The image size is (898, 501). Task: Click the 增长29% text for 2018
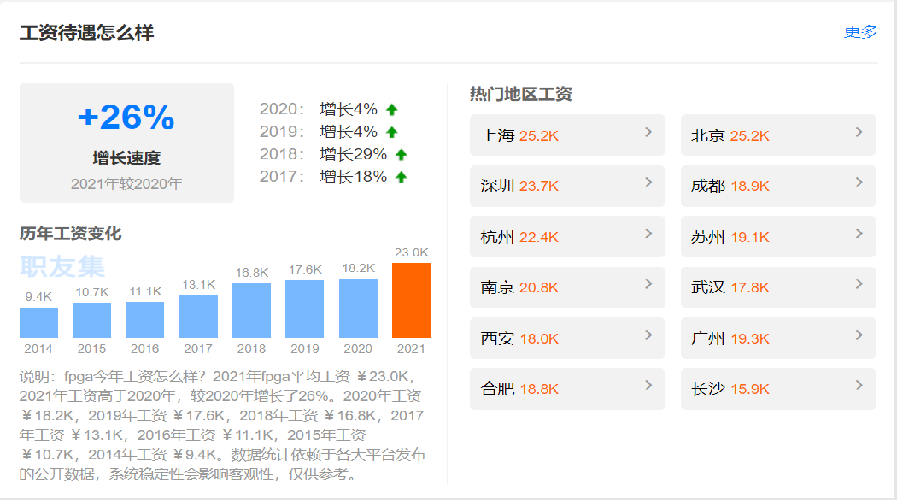pos(353,155)
